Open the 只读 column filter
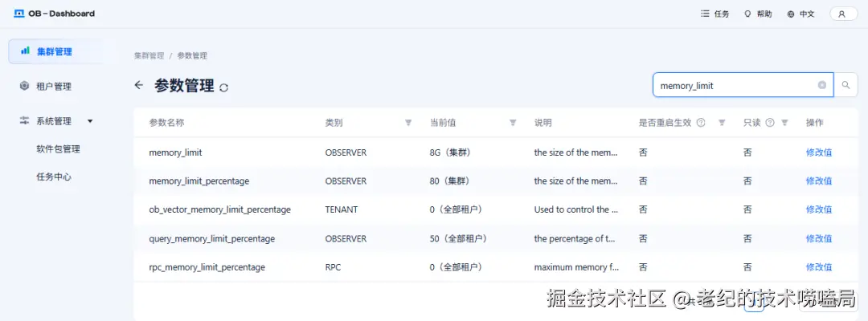The height and width of the screenshot is (321, 868). (x=784, y=123)
